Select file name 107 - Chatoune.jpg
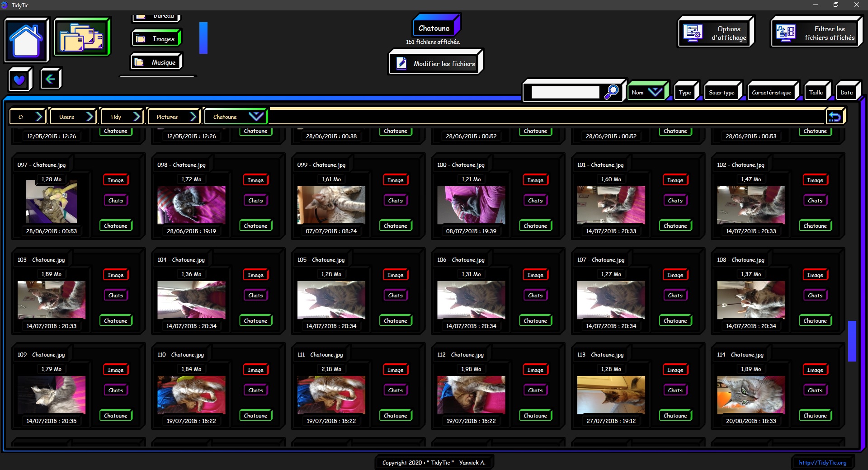Image resolution: width=868 pixels, height=470 pixels. pos(600,260)
